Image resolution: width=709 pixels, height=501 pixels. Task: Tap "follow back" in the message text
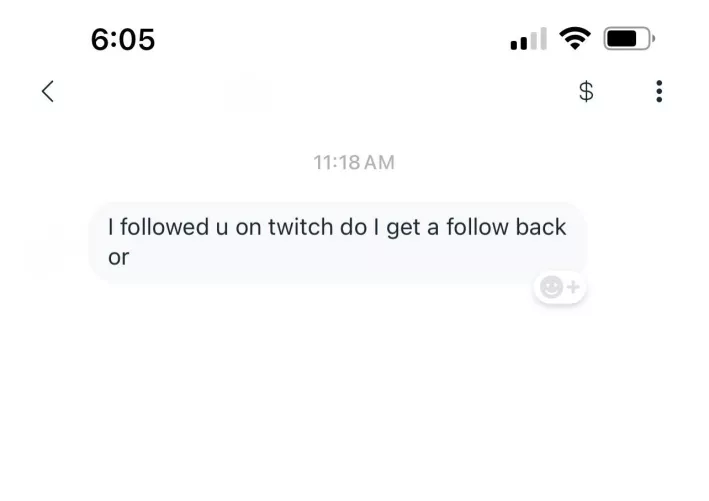505,228
